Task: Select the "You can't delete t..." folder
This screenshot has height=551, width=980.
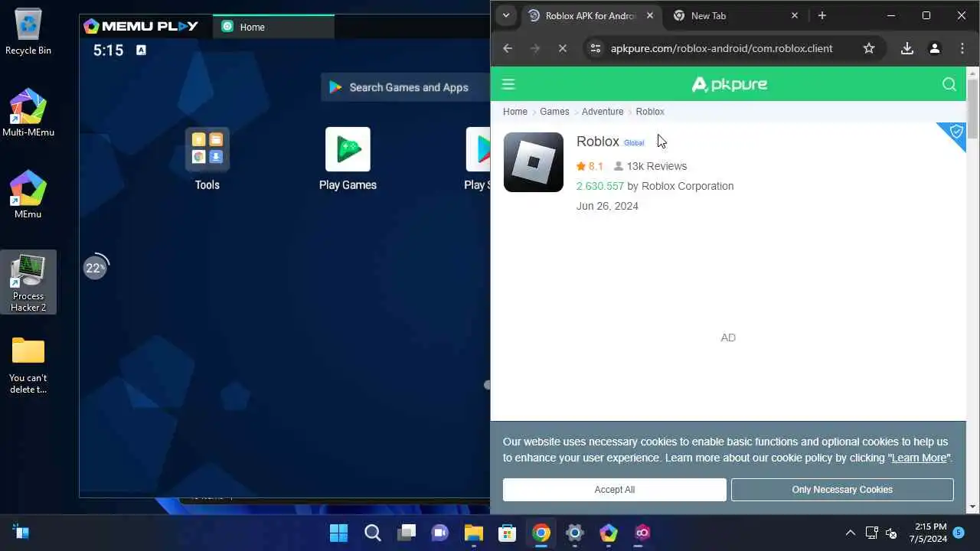Action: tap(28, 365)
